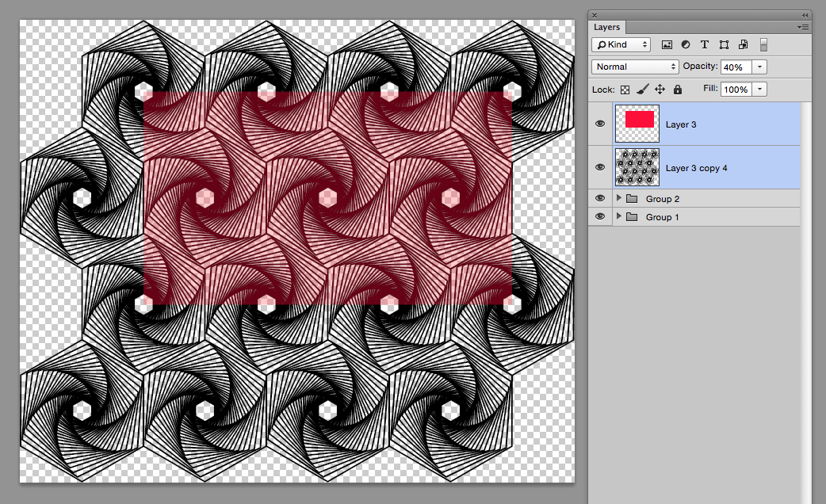
Task: Click the Opacity label
Action: pos(700,67)
